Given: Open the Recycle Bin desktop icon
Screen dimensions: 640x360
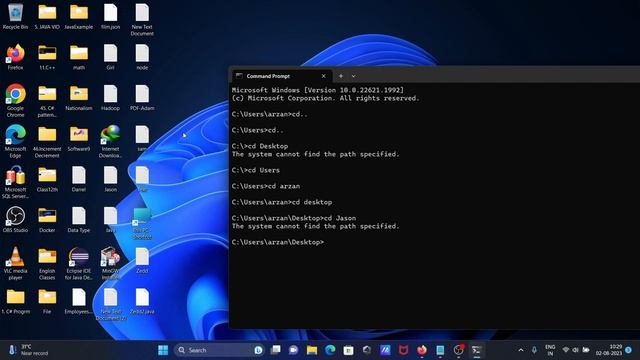Looking at the screenshot, I should click(16, 16).
